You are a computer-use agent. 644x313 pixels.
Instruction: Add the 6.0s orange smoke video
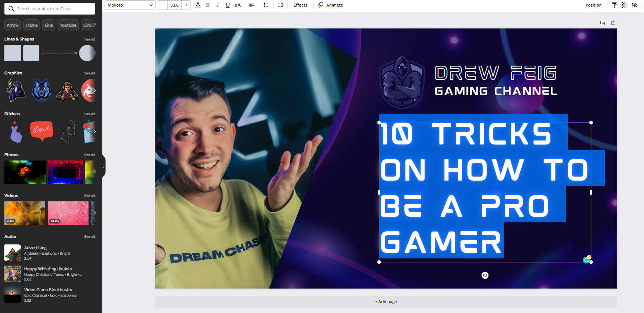coord(25,213)
